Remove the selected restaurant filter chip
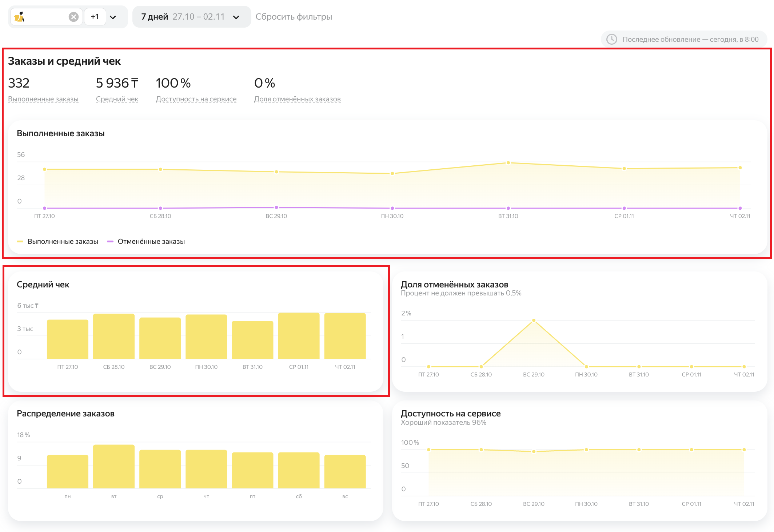774x532 pixels. 73,17
